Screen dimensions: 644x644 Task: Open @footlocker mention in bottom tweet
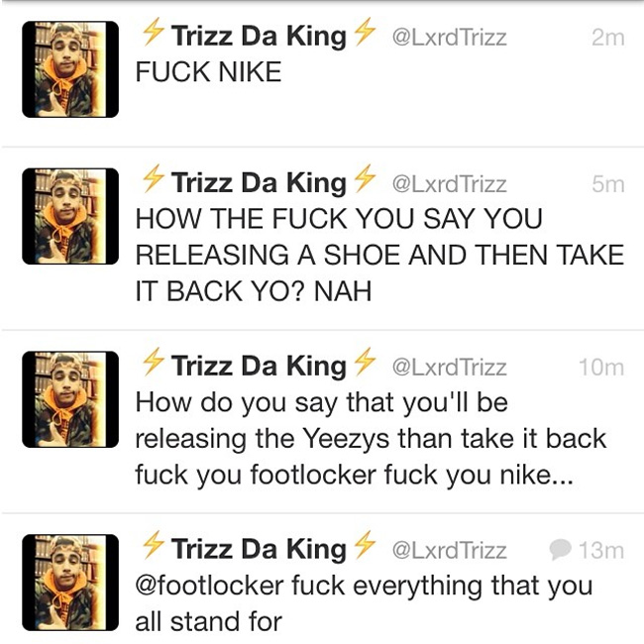[209, 586]
